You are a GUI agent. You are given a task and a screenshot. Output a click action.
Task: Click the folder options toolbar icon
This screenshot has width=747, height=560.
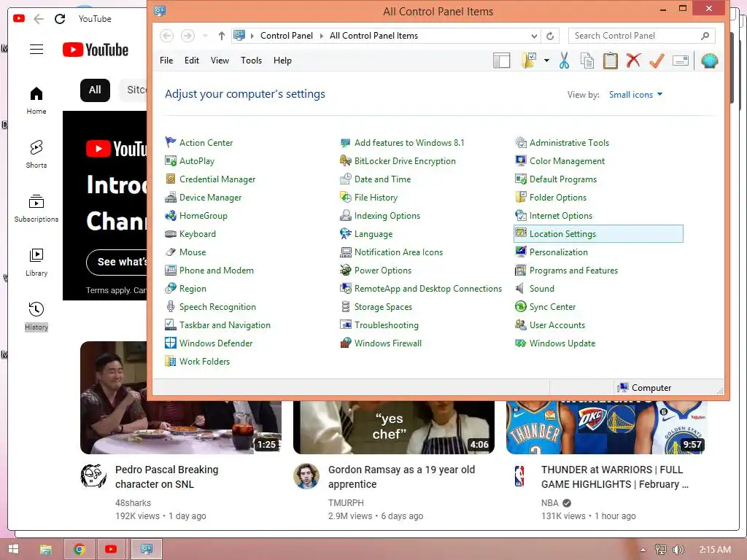click(529, 61)
